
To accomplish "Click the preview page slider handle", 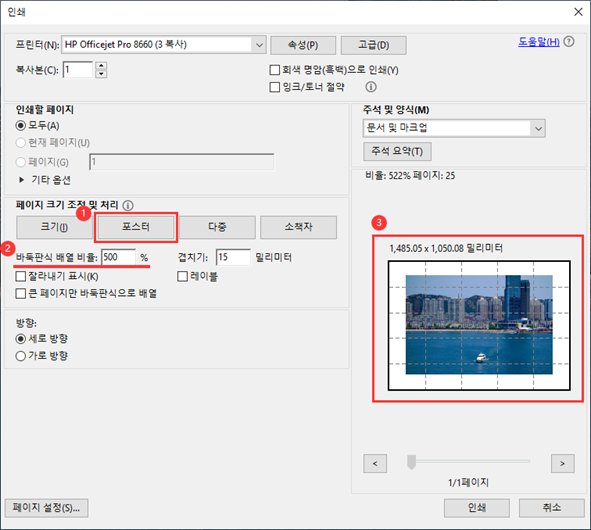I will click(411, 462).
